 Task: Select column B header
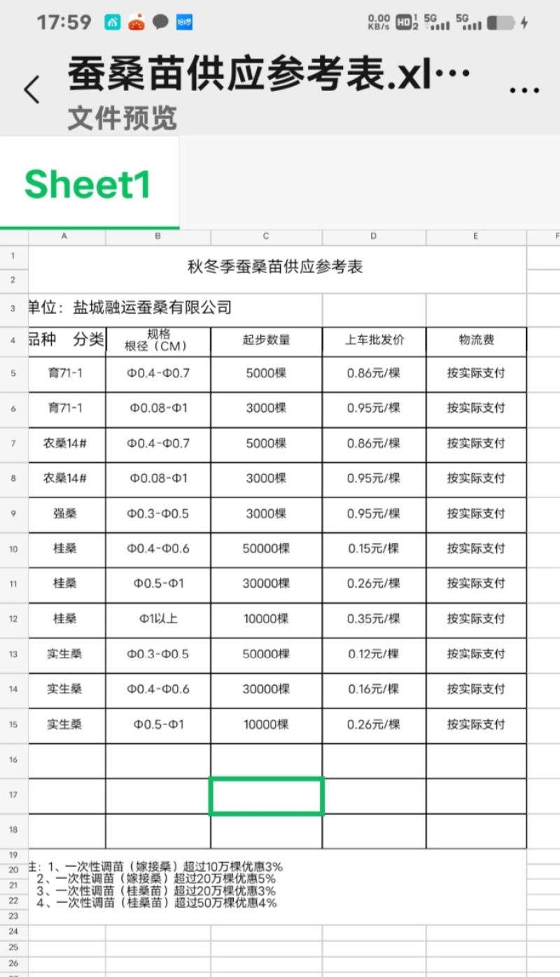(x=158, y=237)
